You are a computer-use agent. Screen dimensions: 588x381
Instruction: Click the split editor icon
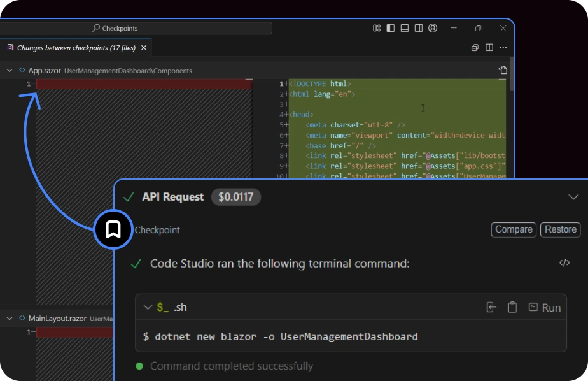[488, 47]
